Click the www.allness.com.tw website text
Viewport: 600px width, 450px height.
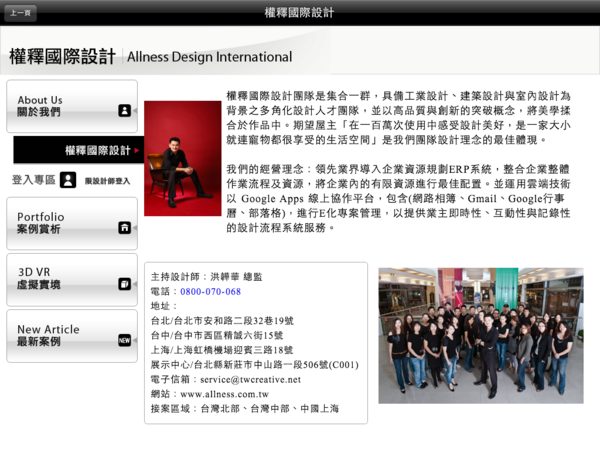tap(224, 394)
